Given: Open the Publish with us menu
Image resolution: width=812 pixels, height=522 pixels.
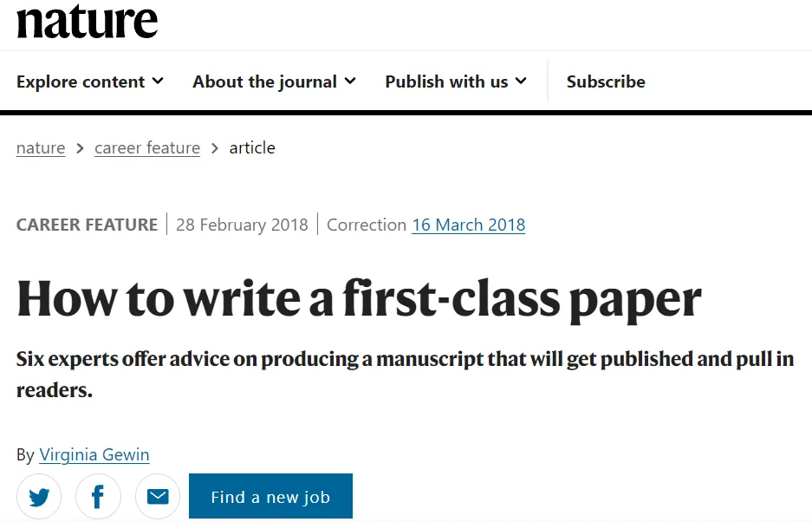Looking at the screenshot, I should (446, 82).
